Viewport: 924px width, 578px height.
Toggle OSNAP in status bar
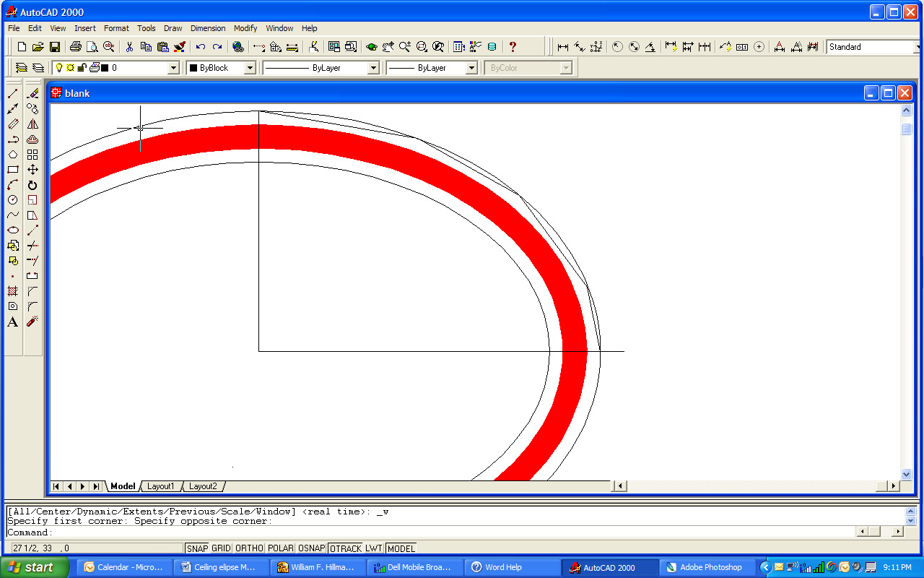[312, 548]
